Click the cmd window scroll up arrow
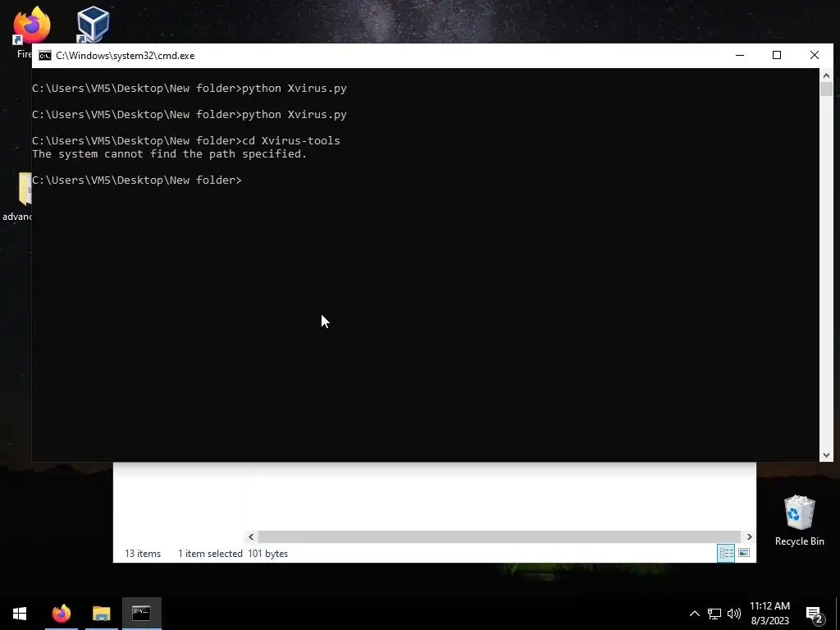Image resolution: width=840 pixels, height=630 pixels. coord(826,75)
